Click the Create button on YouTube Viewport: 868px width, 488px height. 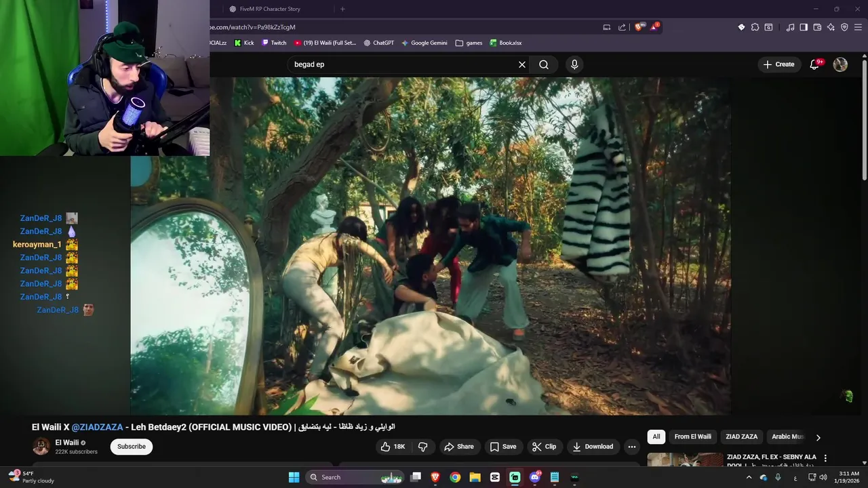(x=778, y=64)
